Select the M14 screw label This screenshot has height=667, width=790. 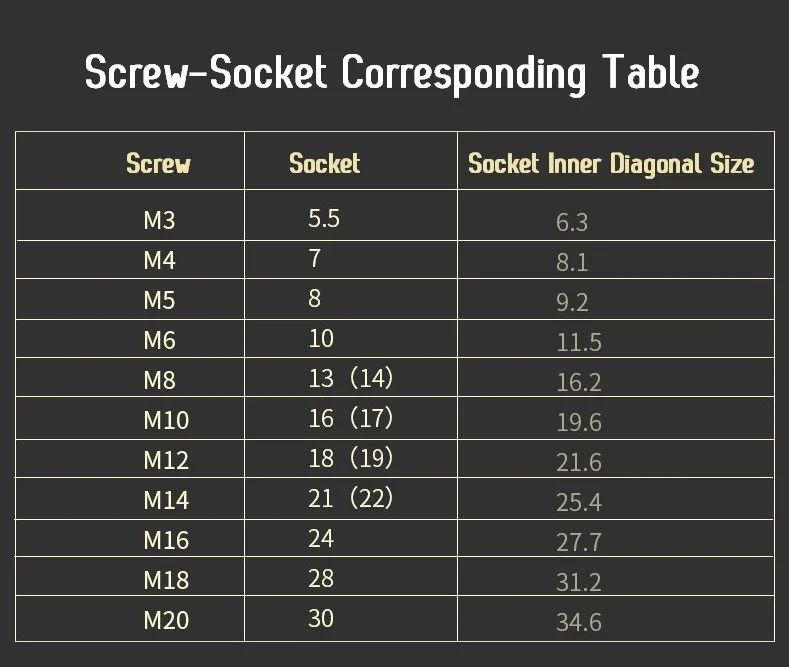[166, 500]
